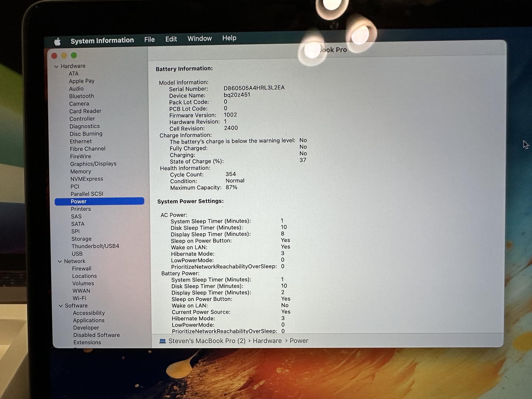Click the serial number D860505A4HRL3L2EA
The width and height of the screenshot is (532, 399).
point(254,88)
